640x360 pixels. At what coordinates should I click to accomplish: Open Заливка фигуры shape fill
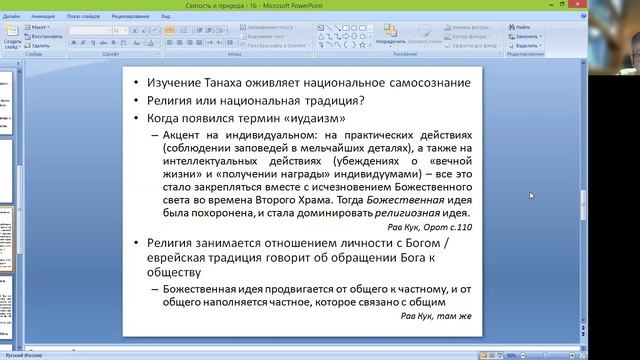click(x=469, y=27)
